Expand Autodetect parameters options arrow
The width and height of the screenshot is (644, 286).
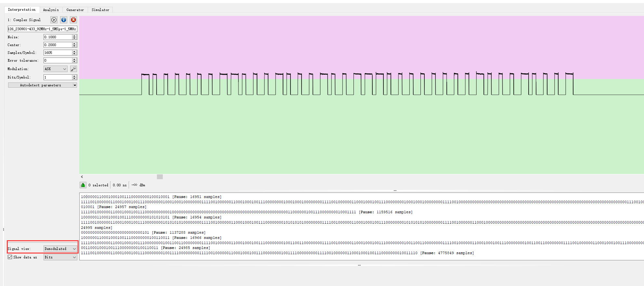75,85
